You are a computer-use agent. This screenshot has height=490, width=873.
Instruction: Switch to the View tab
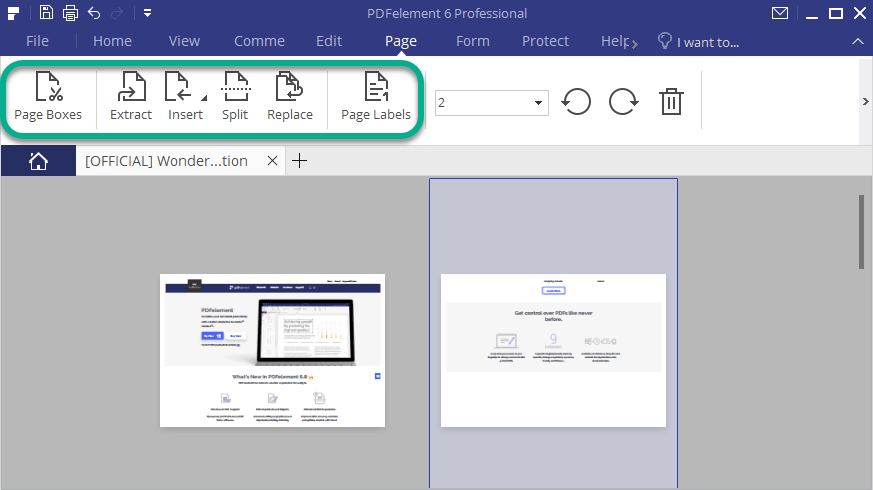pyautogui.click(x=184, y=41)
